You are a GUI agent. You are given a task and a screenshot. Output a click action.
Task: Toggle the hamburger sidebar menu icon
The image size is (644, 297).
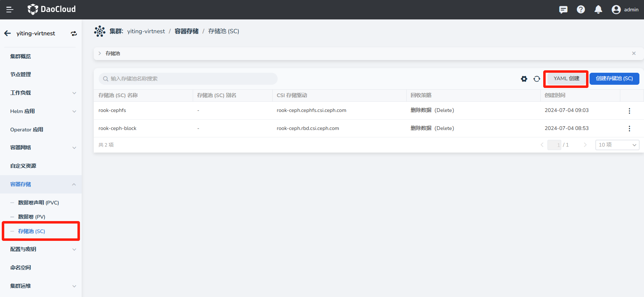pyautogui.click(x=10, y=10)
